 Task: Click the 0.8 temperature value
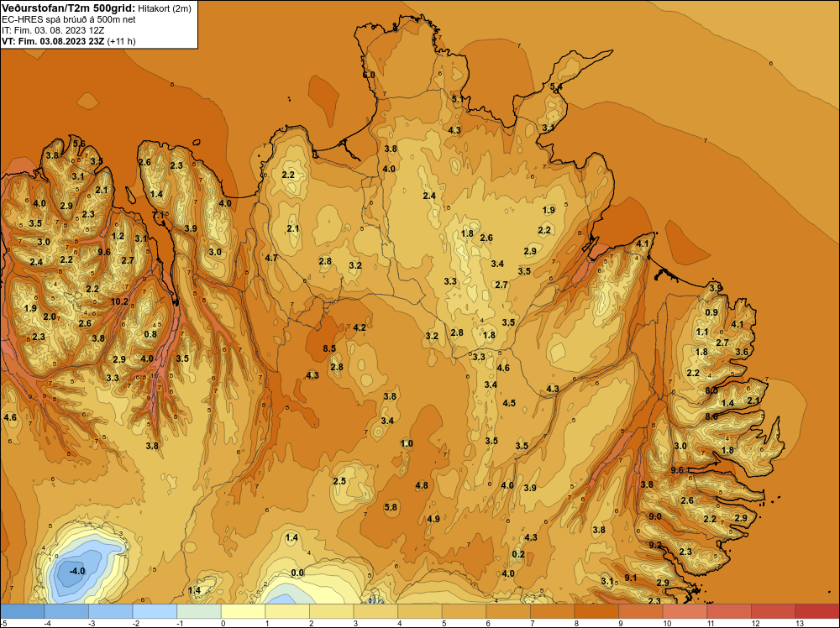coord(150,335)
